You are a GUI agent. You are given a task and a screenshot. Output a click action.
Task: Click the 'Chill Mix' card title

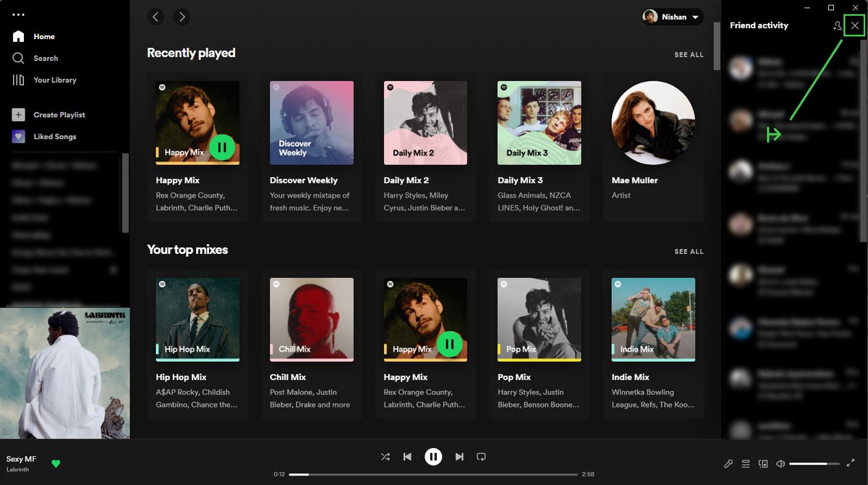click(x=288, y=377)
